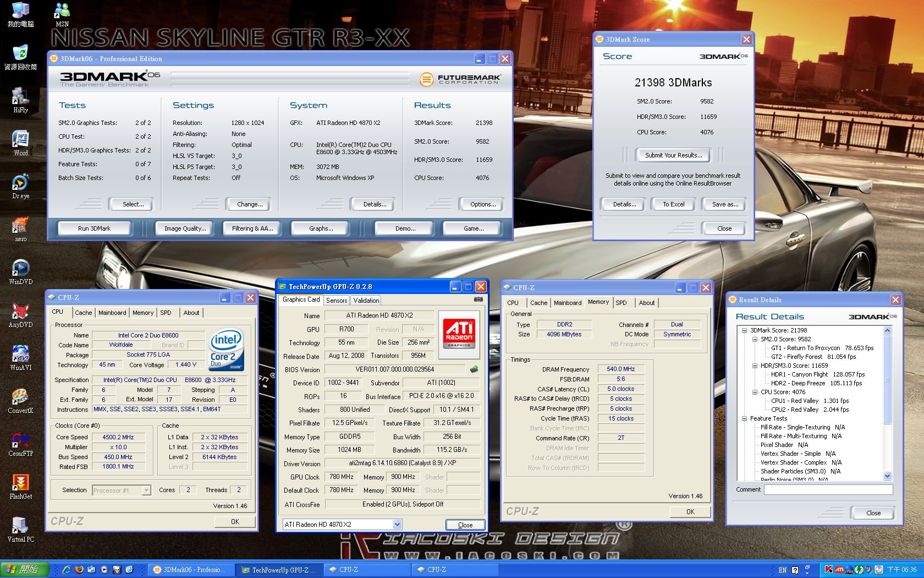
Task: Click the ATI Radeon logo in GPU-Z
Action: point(459,334)
